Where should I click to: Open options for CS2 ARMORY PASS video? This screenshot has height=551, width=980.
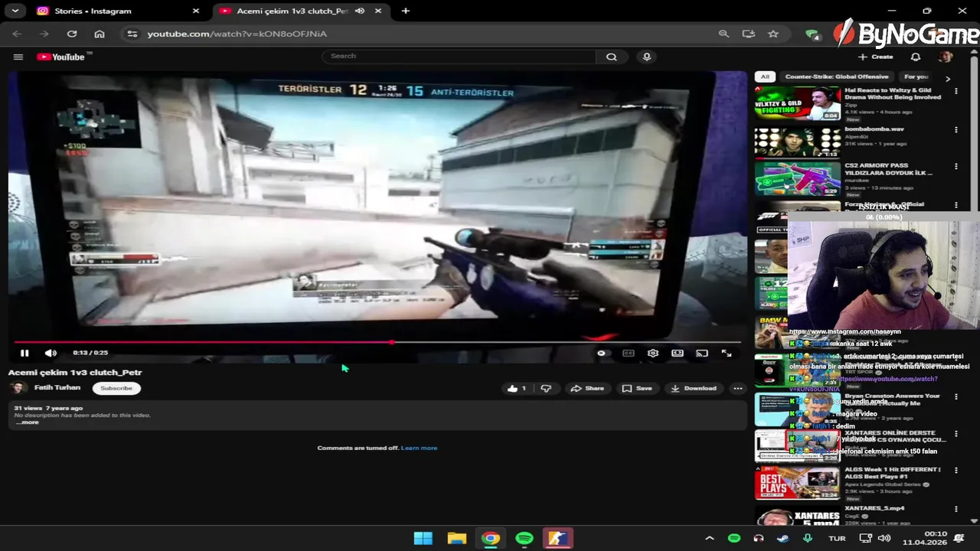(x=956, y=166)
